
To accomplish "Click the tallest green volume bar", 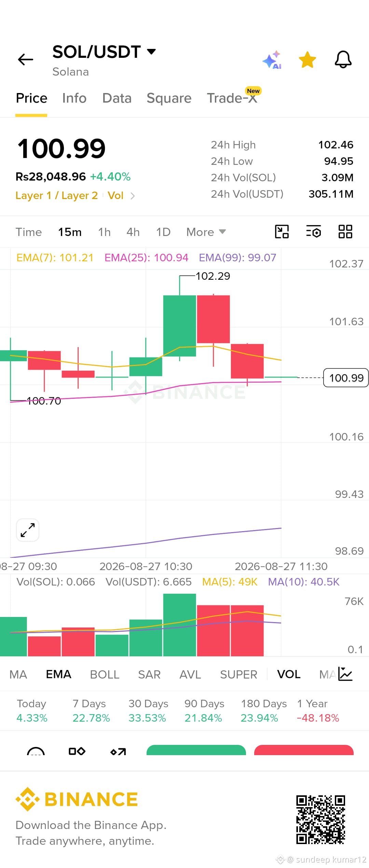I will [x=179, y=625].
